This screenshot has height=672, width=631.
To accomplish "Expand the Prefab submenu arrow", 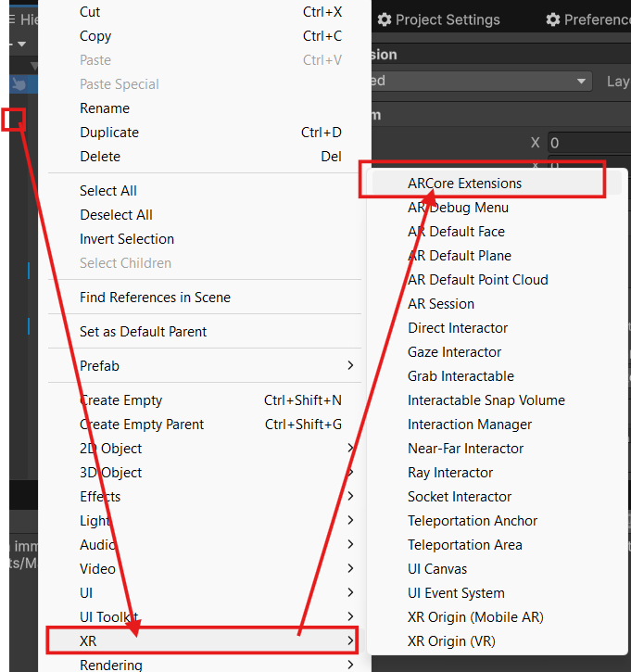I will [x=350, y=366].
